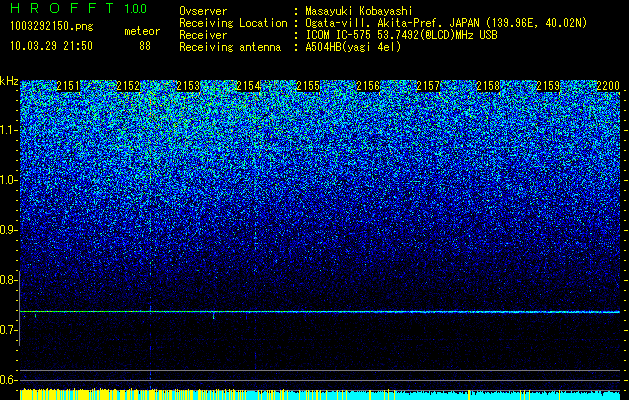Click observer name Masayuki Kobayashi
The width and height of the screenshot is (629, 400).
pos(359,12)
